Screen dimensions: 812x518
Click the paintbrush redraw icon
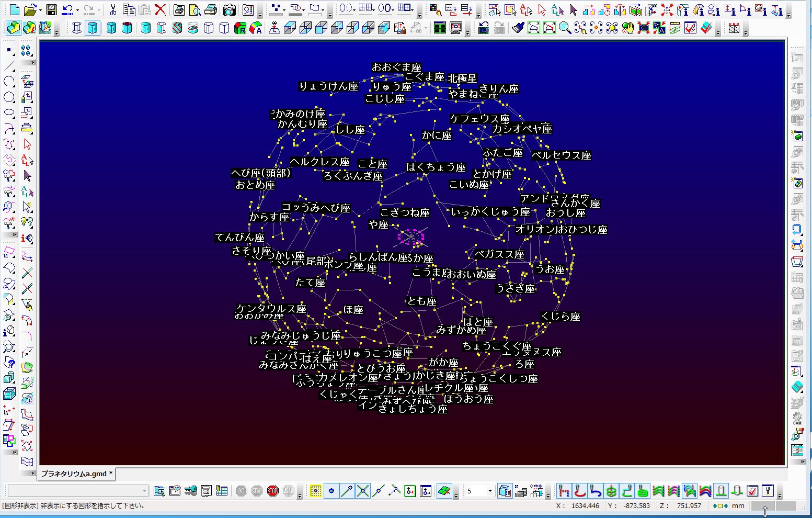click(x=518, y=28)
